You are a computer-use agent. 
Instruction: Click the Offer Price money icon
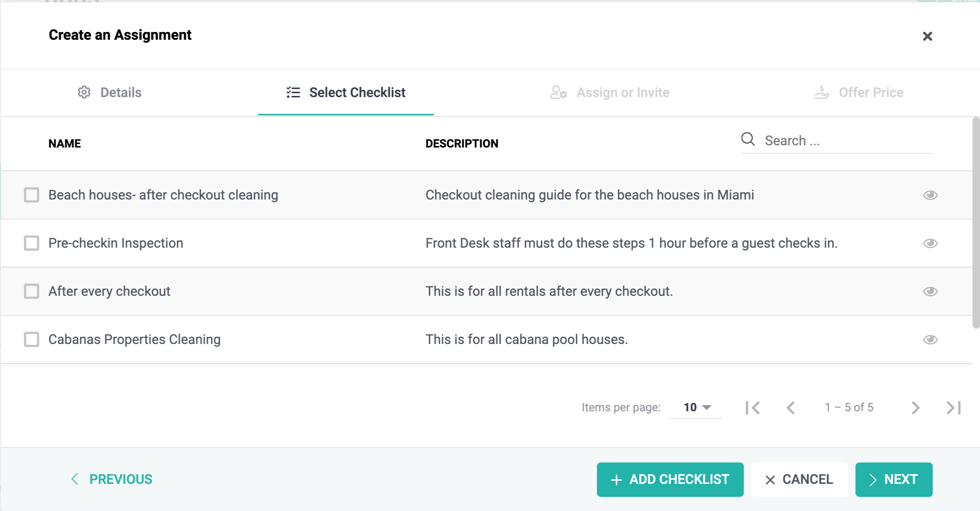click(x=821, y=92)
